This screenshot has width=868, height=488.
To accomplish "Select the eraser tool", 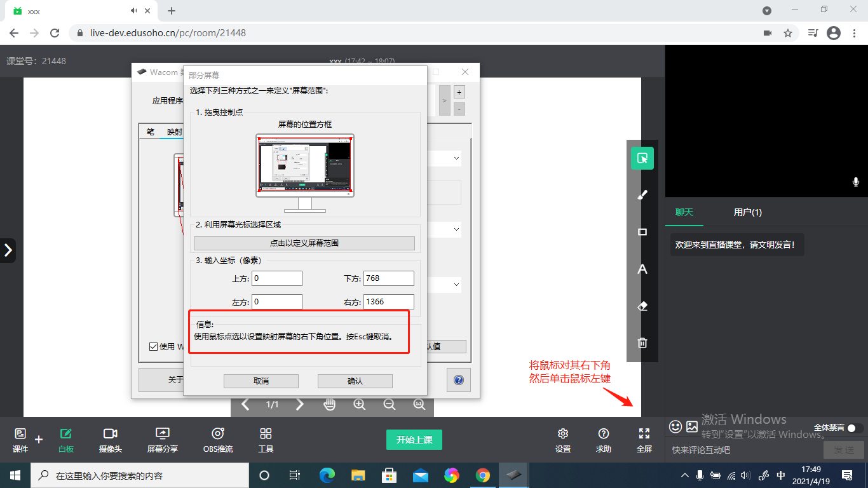I will [642, 306].
